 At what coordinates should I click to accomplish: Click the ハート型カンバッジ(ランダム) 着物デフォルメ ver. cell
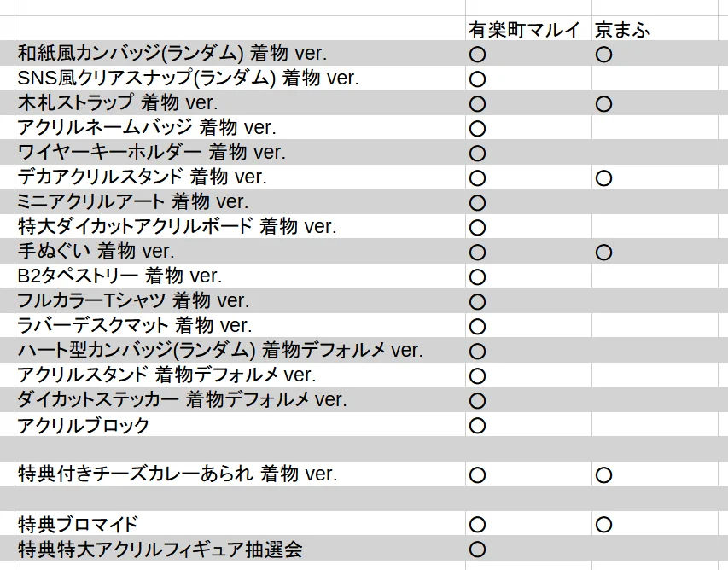[240, 350]
